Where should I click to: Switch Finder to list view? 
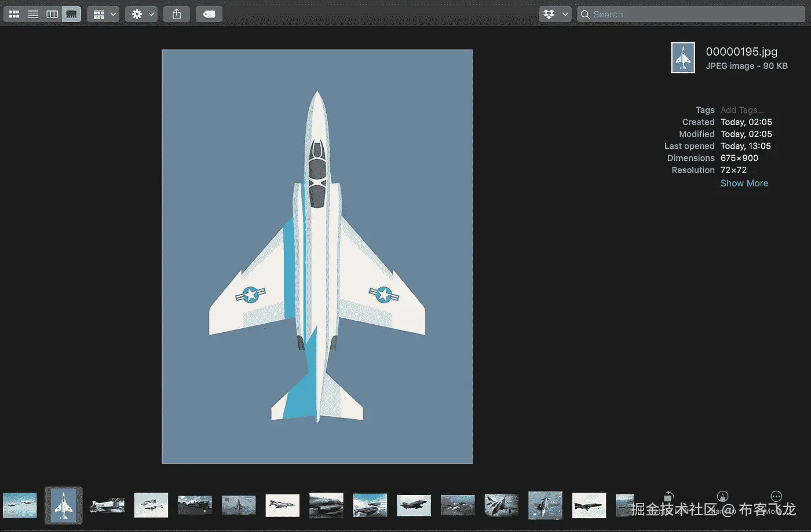(34, 14)
